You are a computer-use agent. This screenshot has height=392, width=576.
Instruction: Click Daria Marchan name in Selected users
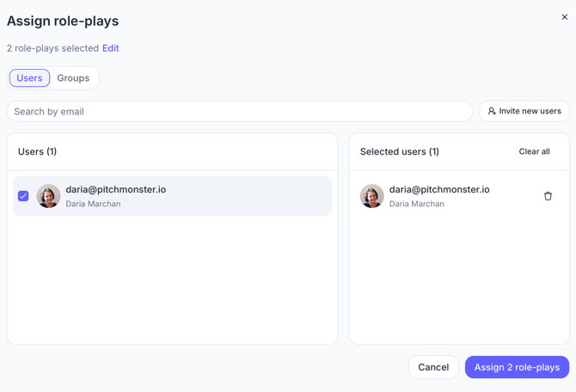point(417,204)
